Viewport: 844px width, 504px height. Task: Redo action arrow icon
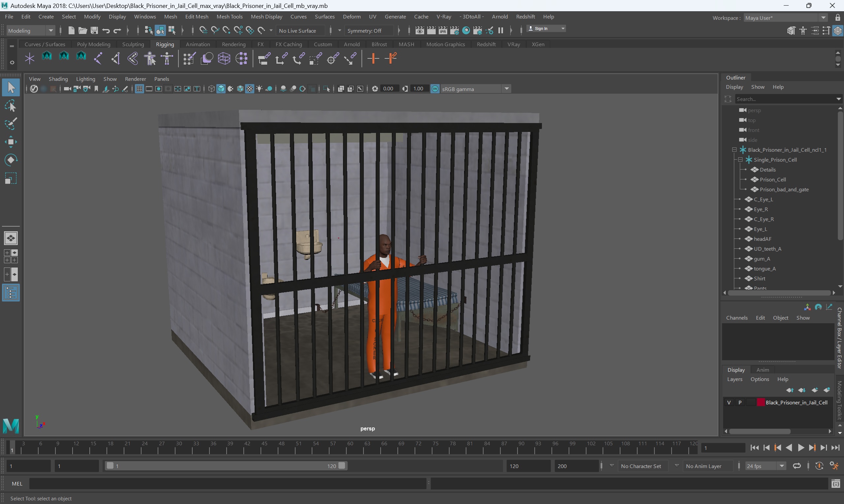(x=117, y=31)
